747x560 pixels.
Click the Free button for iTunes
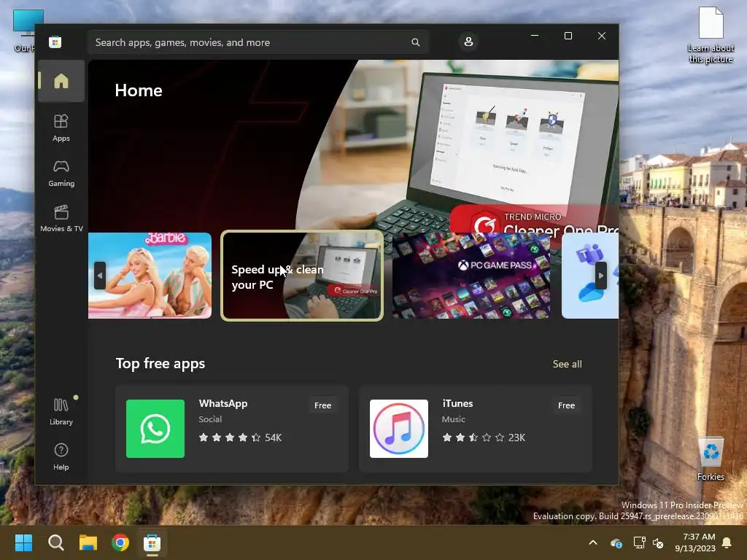coord(566,405)
